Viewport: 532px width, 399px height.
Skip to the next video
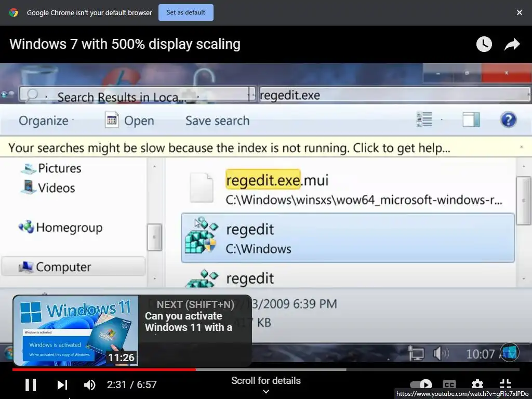click(62, 385)
